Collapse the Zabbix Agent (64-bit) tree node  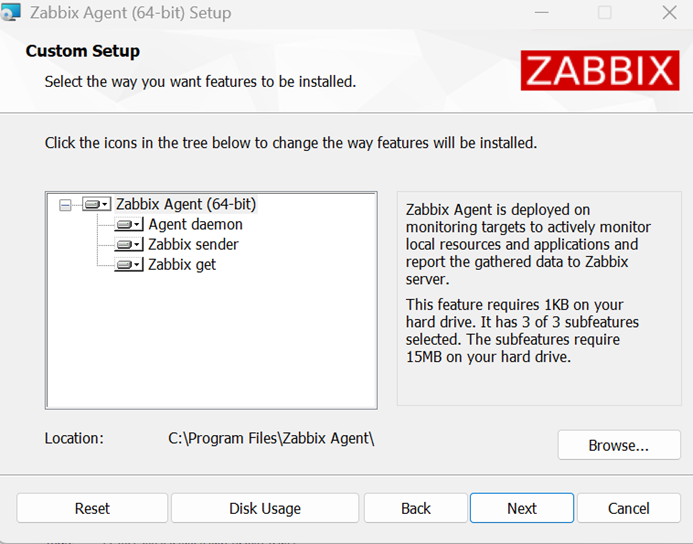66,205
